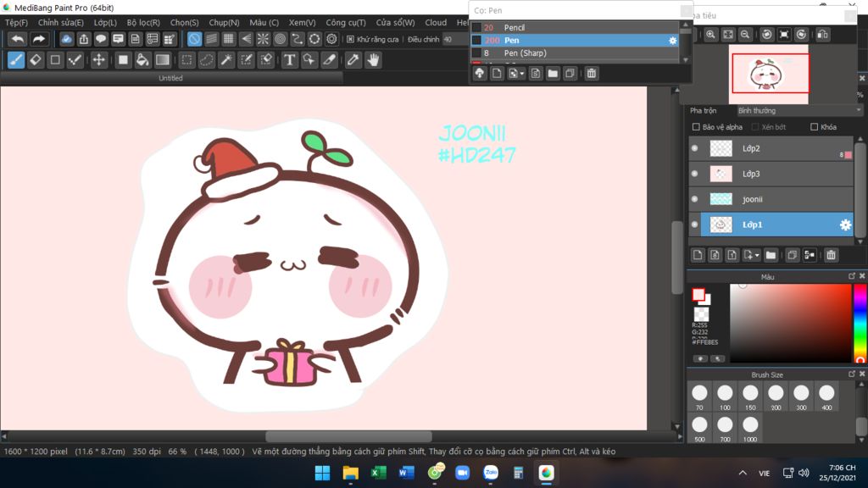Viewport: 868px width, 488px height.
Task: Open File Explorer from the taskbar
Action: tap(350, 473)
